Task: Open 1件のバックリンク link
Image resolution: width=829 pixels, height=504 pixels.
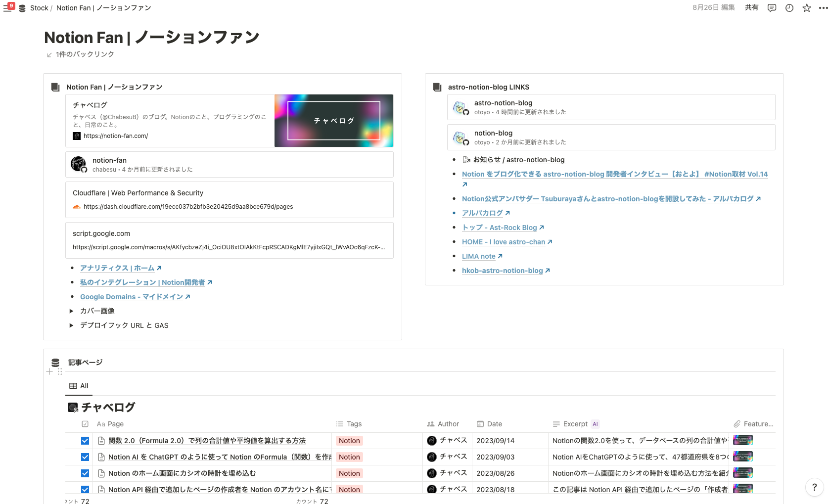Action: (x=85, y=54)
